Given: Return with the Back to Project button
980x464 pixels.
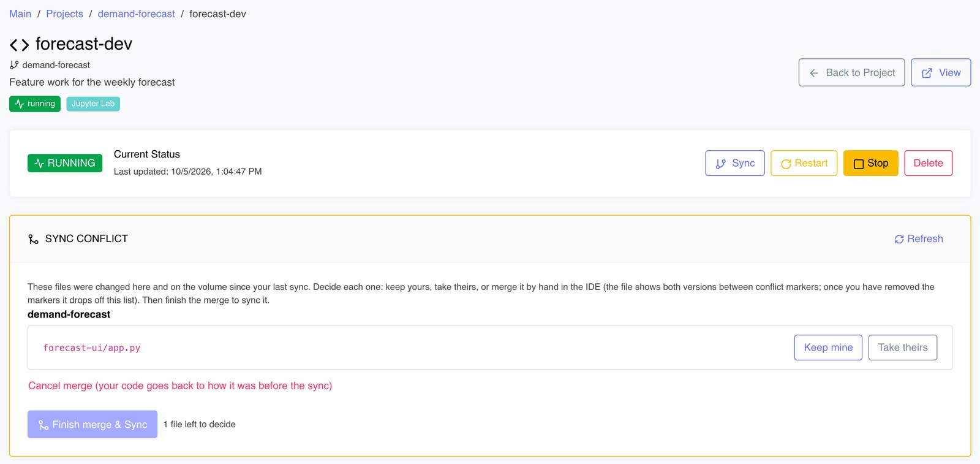Looking at the screenshot, I should pos(851,72).
